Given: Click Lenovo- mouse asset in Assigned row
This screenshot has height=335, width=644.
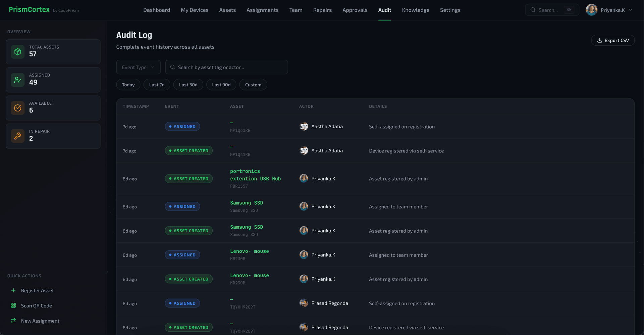Looking at the screenshot, I should [x=249, y=251].
